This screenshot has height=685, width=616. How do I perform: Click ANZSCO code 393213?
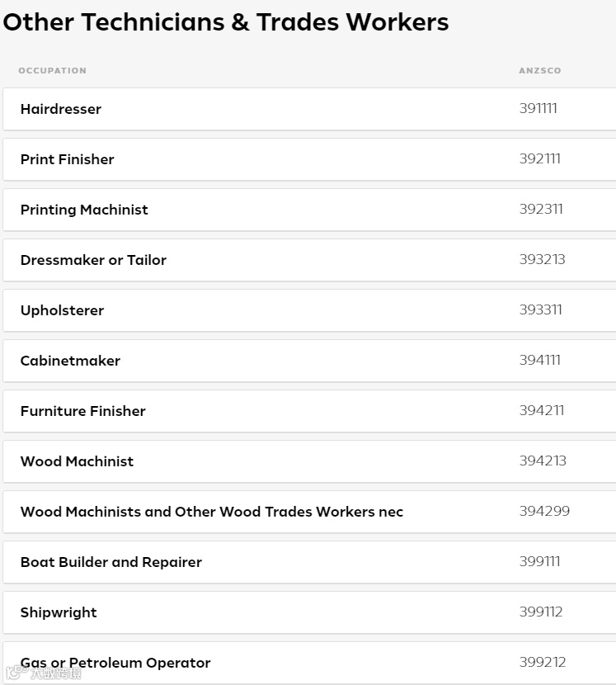tap(543, 259)
